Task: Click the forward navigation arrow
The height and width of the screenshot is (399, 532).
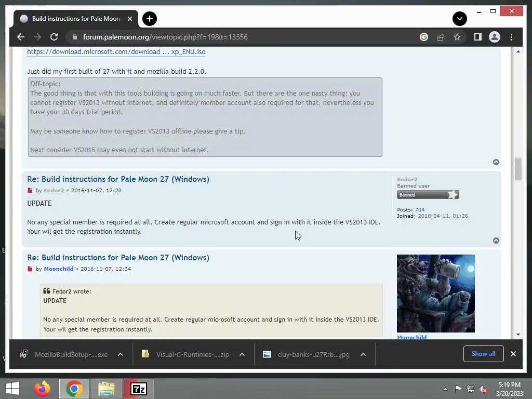Action: pyautogui.click(x=37, y=37)
